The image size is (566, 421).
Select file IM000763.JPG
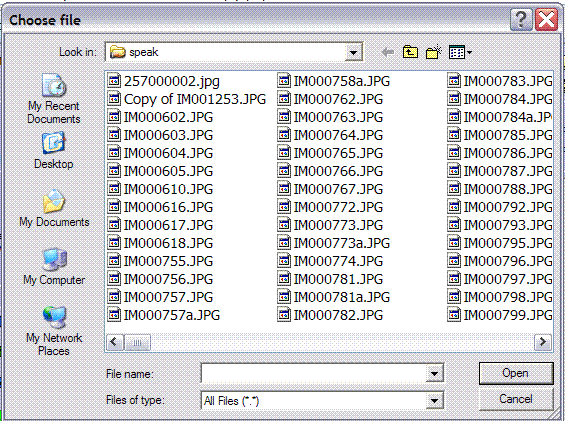pyautogui.click(x=330, y=117)
